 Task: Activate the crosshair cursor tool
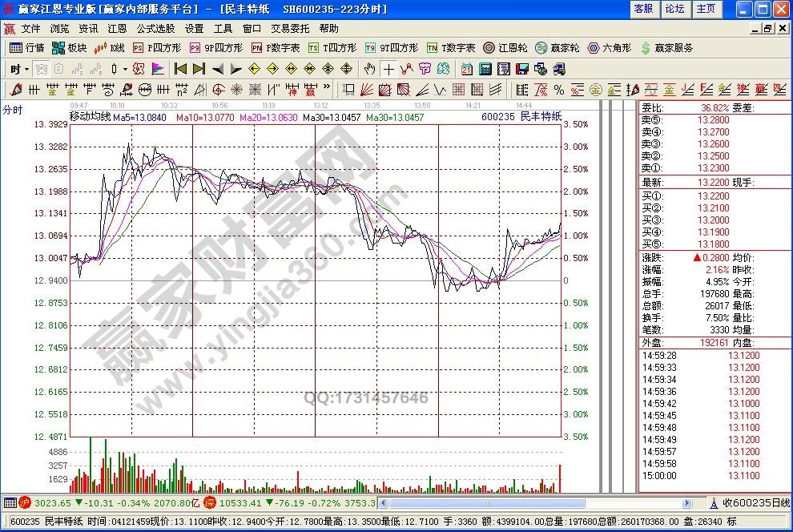pos(388,69)
